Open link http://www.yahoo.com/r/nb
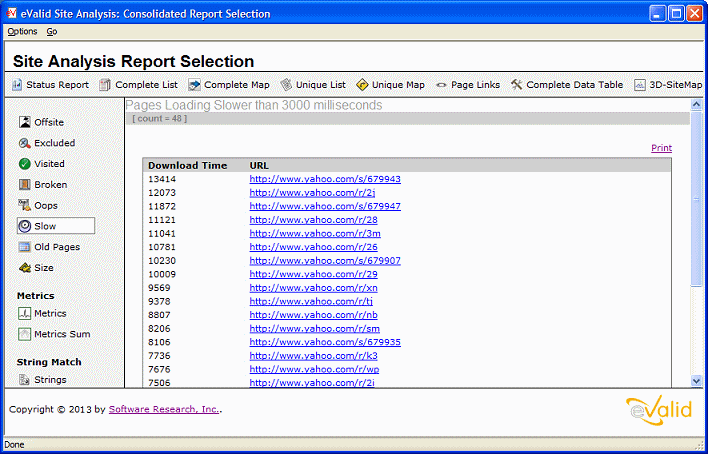 (313, 315)
